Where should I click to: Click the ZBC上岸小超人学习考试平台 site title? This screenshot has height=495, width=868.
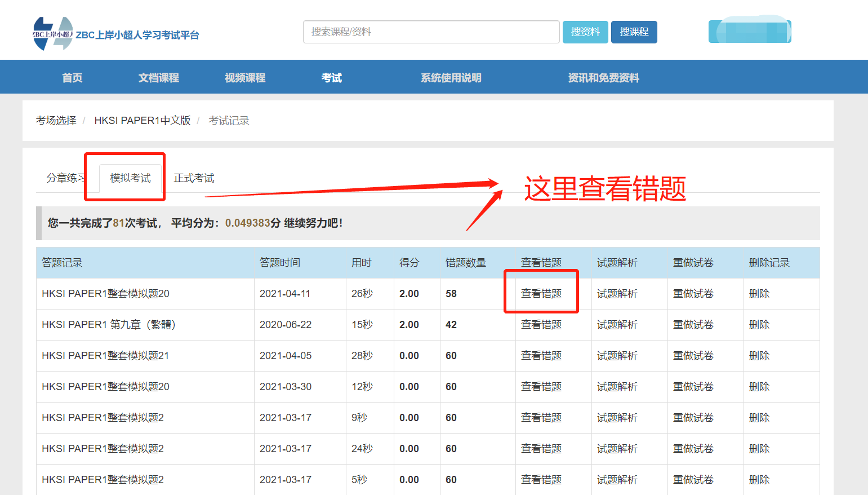137,35
